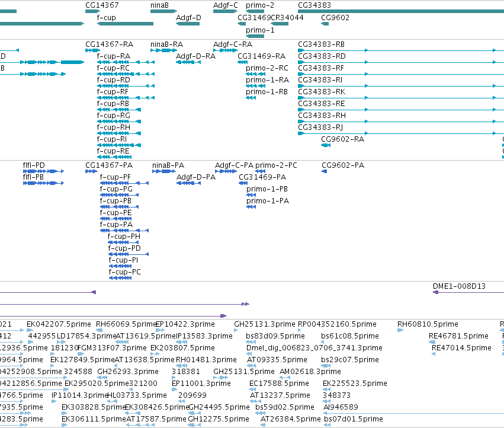This screenshot has width=504, height=428.
Task: Click the DME1-008D13 clone label
Action: tap(460, 286)
